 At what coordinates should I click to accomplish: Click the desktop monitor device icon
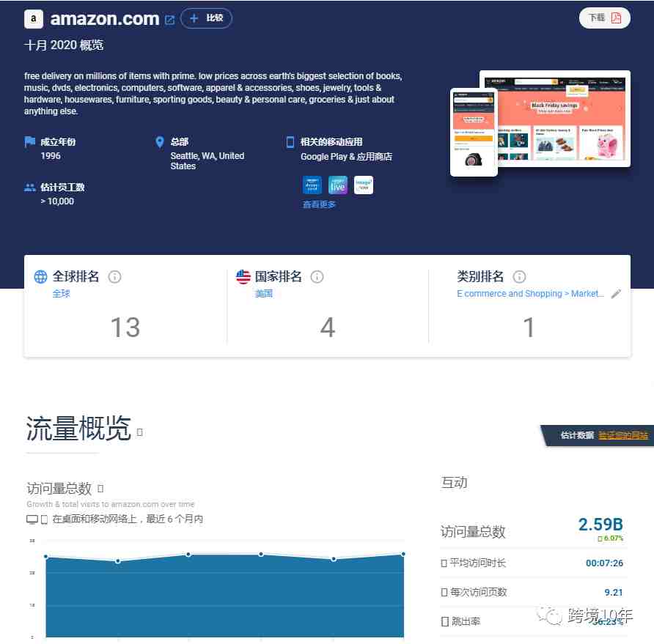(32, 519)
